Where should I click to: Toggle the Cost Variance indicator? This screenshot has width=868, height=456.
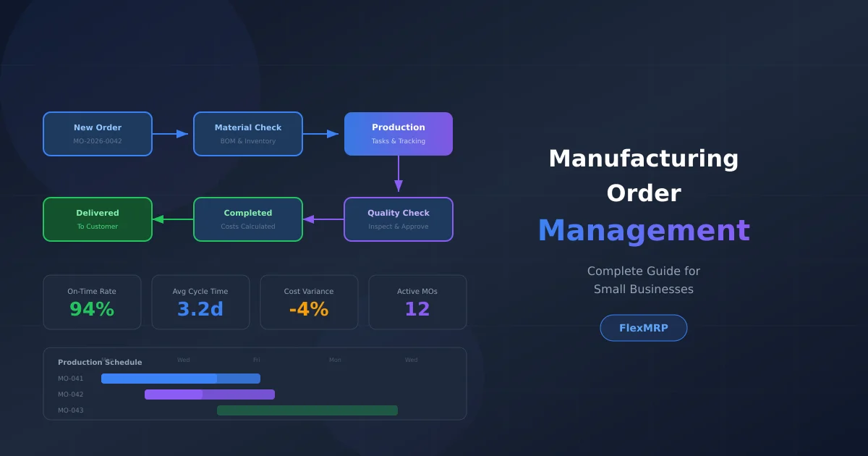coord(309,302)
